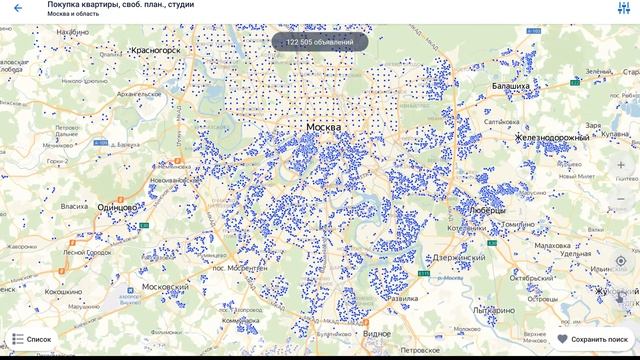Center map on my location
The height and width of the screenshot is (360, 640).
(621, 261)
